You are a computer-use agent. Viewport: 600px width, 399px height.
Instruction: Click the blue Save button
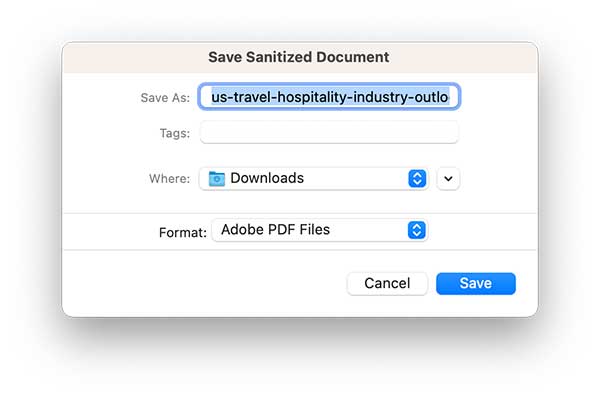pos(476,283)
